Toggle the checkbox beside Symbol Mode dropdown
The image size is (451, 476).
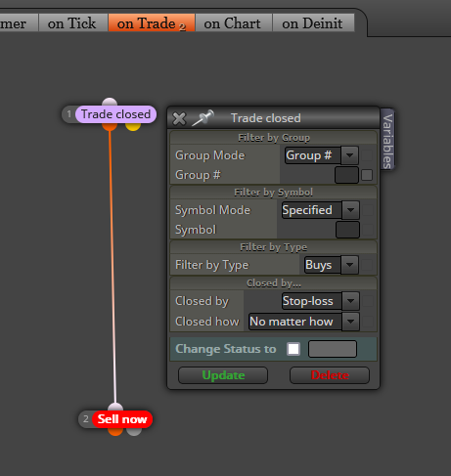tap(368, 210)
